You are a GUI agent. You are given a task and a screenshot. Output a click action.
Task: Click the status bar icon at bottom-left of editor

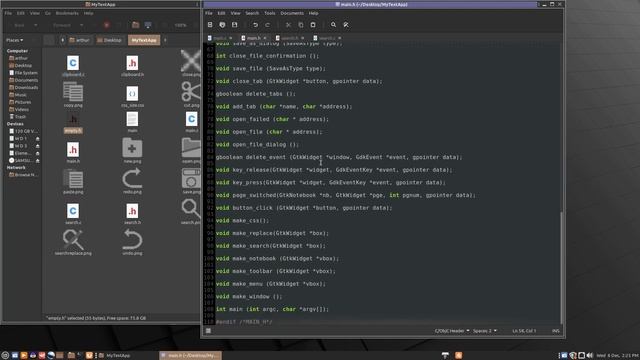[208, 331]
